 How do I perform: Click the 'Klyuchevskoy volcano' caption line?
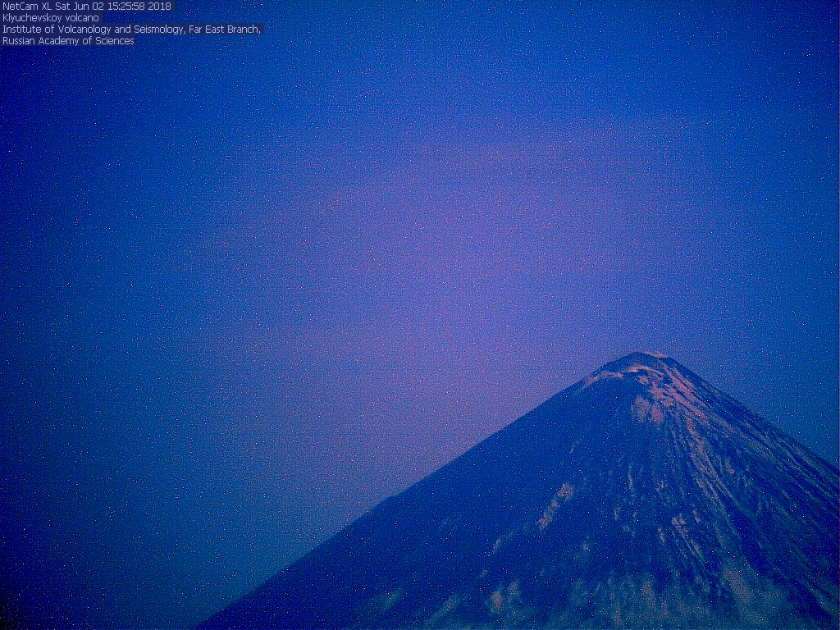click(x=51, y=18)
